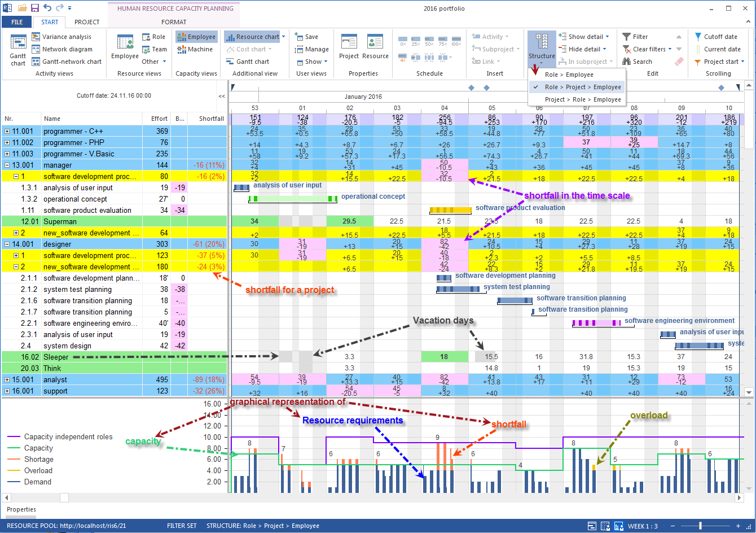Image resolution: width=756 pixels, height=533 pixels.
Task: Open the Show detail dropdown arrow
Action: coord(607,37)
